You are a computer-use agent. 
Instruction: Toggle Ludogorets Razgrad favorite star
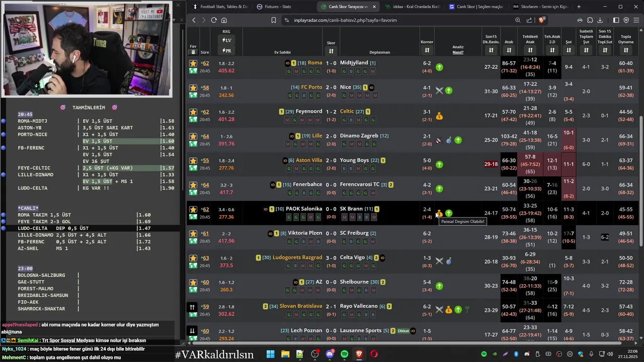click(193, 258)
